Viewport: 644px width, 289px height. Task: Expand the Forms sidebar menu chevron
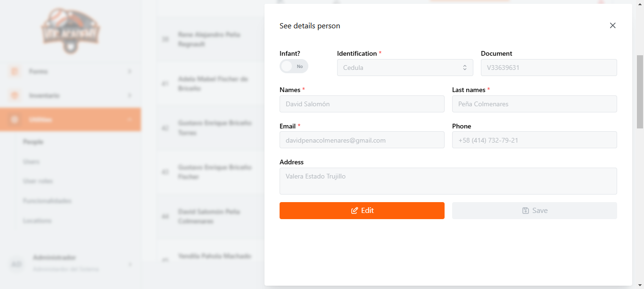[x=130, y=71]
